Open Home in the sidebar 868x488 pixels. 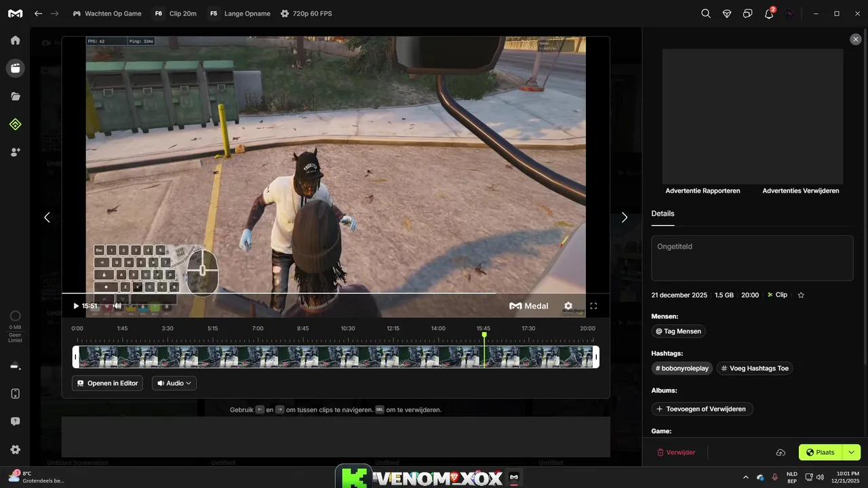pos(15,40)
